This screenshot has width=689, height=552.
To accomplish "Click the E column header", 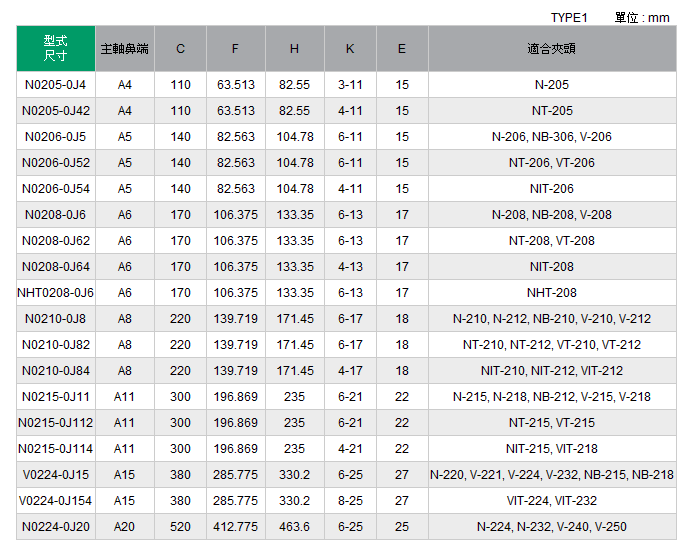I will click(x=402, y=48).
